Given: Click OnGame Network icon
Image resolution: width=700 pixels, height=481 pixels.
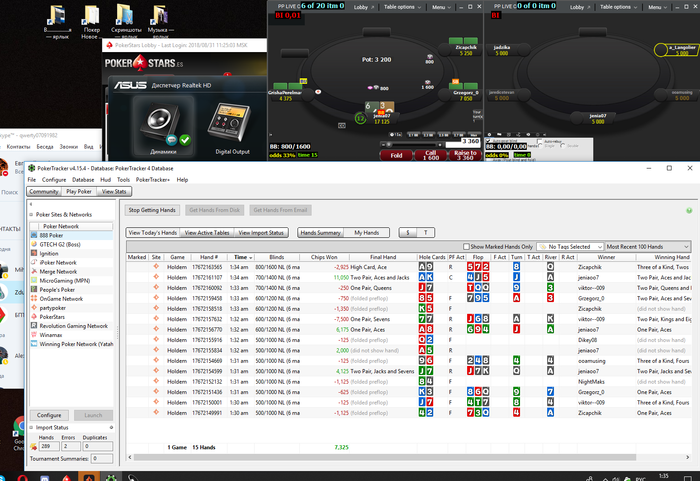Looking at the screenshot, I should [x=34, y=299].
